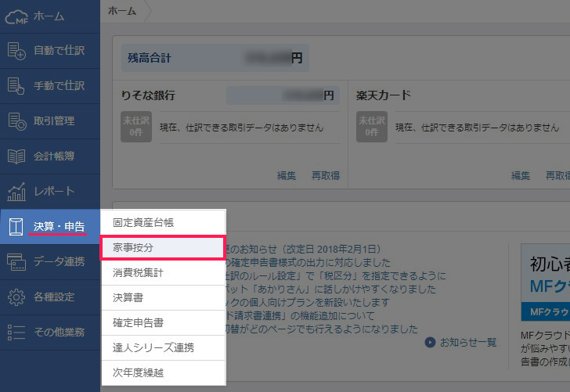Choose 次年度繰越 from the submenu
The width and height of the screenshot is (570, 392).
pos(163,372)
